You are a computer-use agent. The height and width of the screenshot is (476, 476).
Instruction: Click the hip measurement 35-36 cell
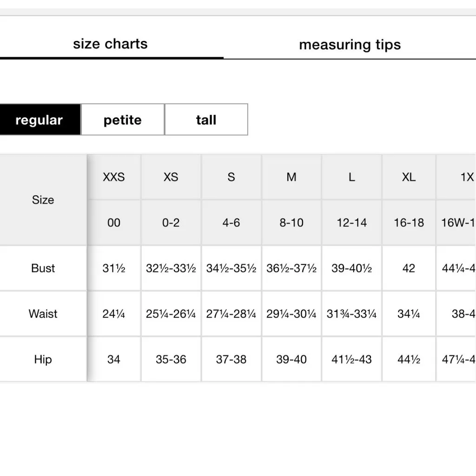[x=171, y=359]
